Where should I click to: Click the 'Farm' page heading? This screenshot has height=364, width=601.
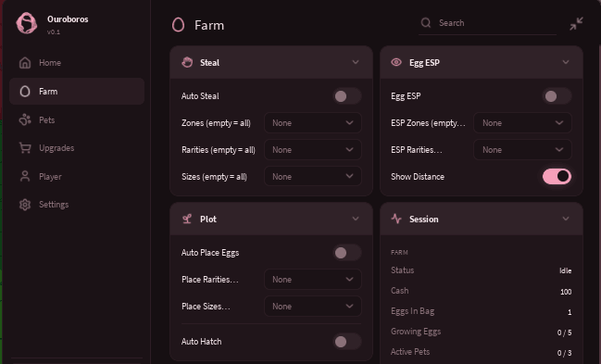[x=209, y=25]
